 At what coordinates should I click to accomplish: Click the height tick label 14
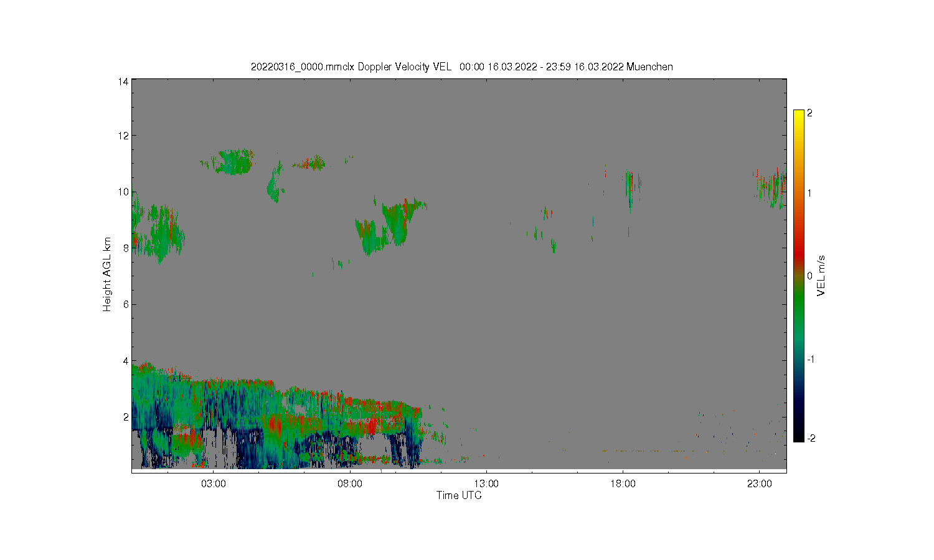[x=123, y=82]
